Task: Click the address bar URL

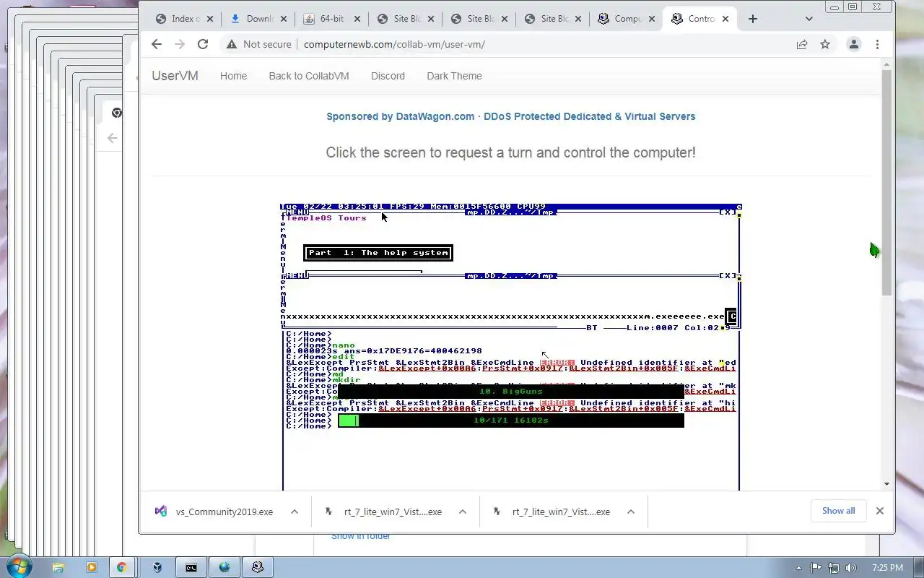Action: point(394,44)
